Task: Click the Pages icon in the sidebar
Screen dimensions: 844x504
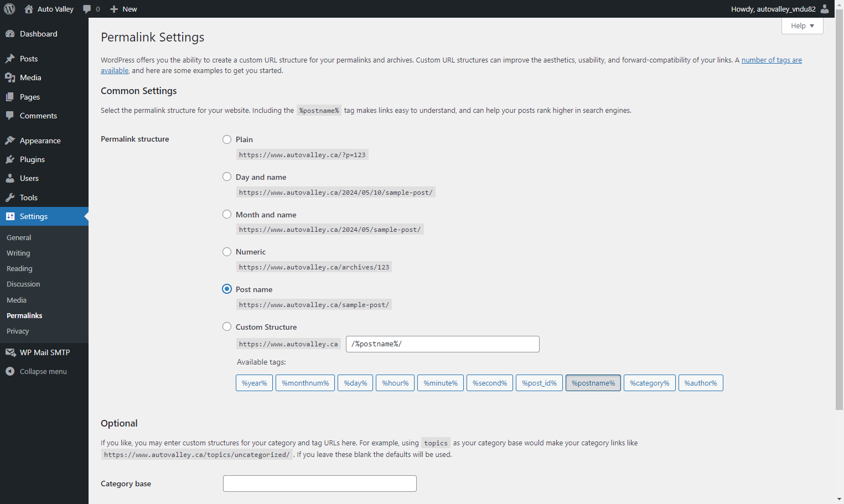Action: (10, 97)
